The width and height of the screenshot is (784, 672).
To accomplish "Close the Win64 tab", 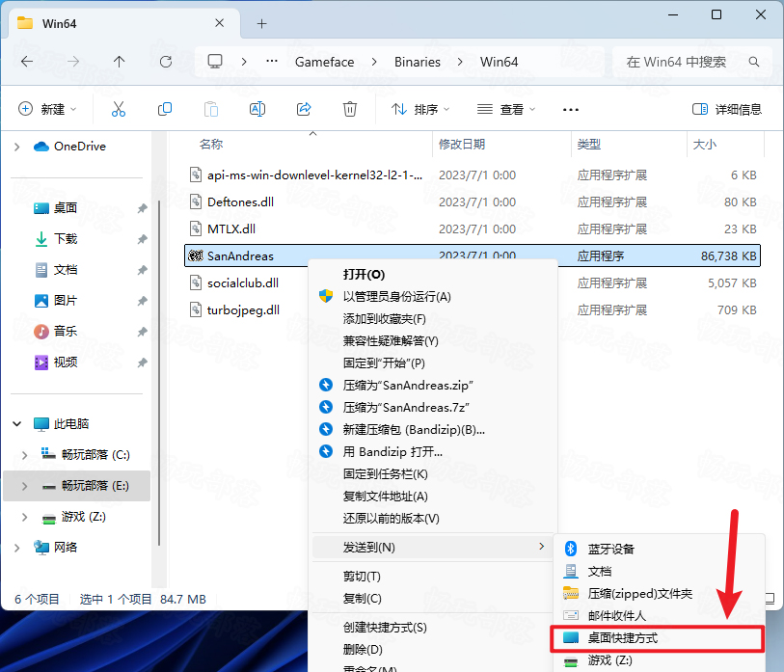I will pyautogui.click(x=220, y=23).
